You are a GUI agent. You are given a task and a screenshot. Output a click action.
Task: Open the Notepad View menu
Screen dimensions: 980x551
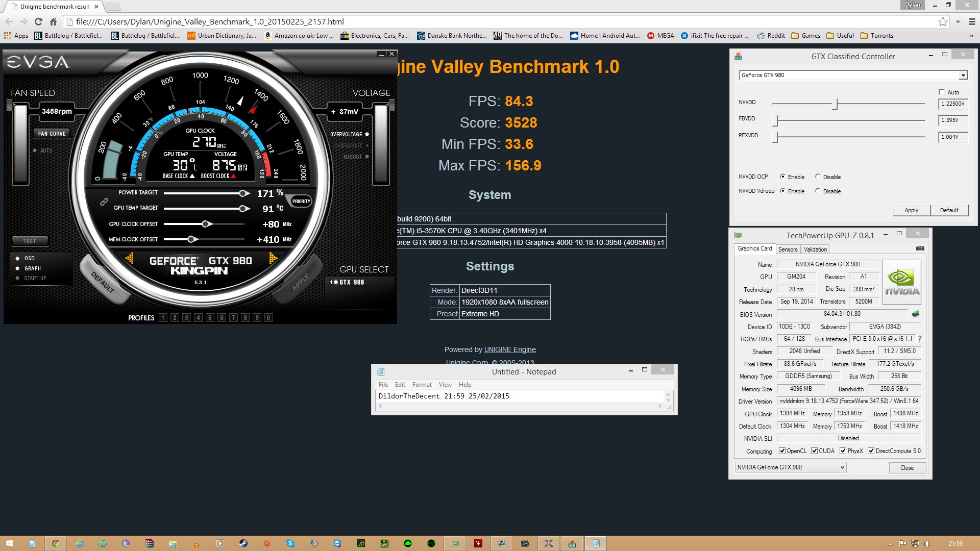coord(445,385)
